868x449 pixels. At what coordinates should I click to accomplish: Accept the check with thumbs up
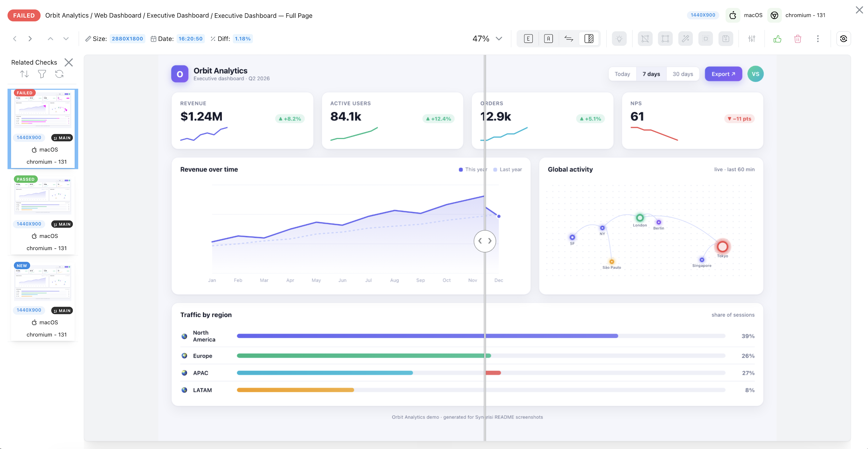coord(777,39)
